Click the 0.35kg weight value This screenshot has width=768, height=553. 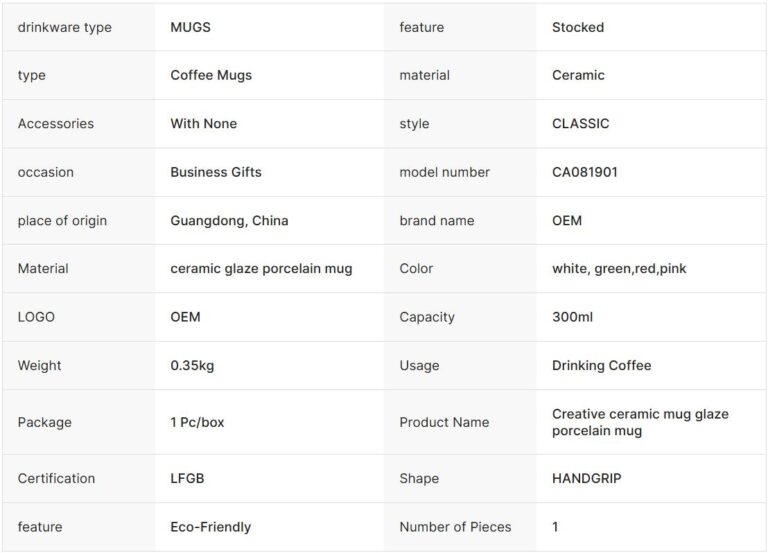tap(192, 365)
